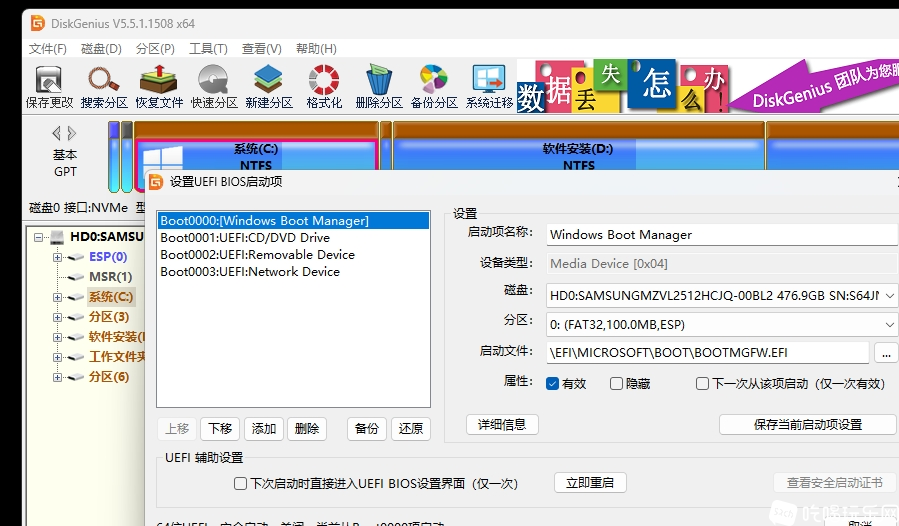Image resolution: width=899 pixels, height=526 pixels.
Task: Select the 快速分区 quick partition tool
Action: (x=214, y=87)
